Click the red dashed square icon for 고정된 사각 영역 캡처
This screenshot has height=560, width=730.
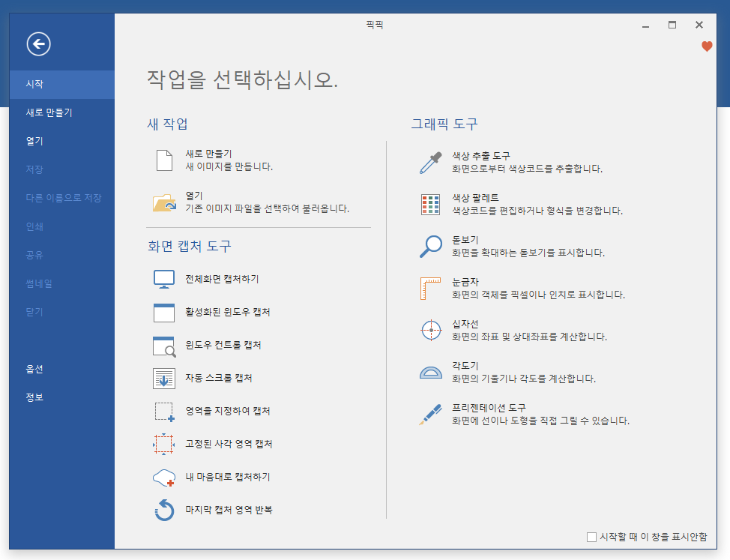pyautogui.click(x=164, y=444)
